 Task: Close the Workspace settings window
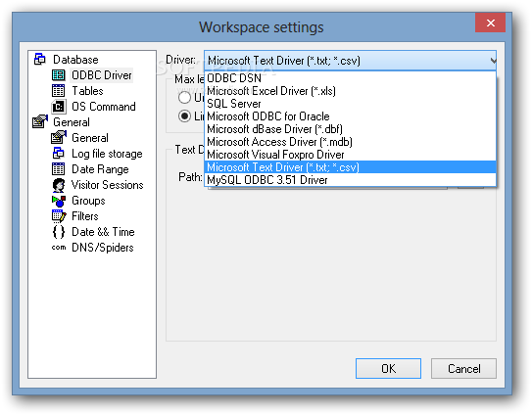pyautogui.click(x=490, y=23)
